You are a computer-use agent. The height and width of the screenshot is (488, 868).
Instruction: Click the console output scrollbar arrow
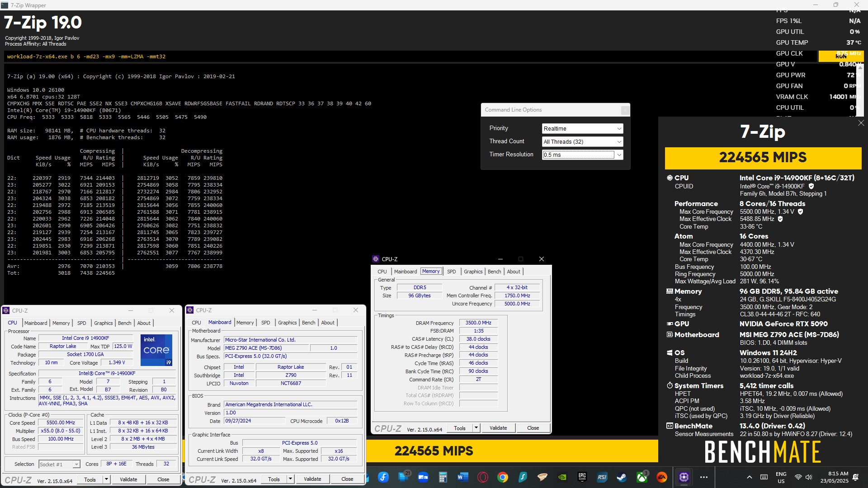(x=860, y=67)
